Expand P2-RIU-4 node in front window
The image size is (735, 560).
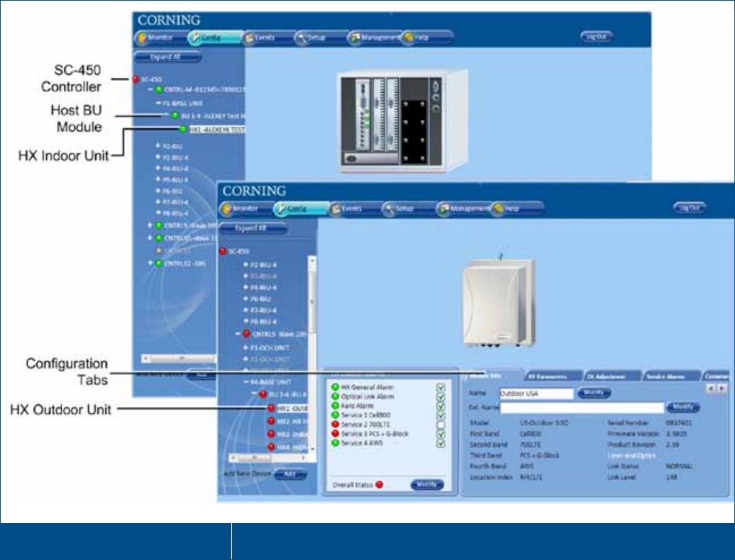tap(245, 265)
